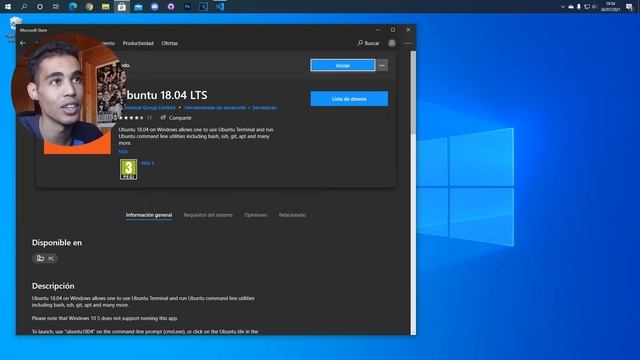
Task: Click the OneDrive cloud tray icon
Action: click(571, 7)
